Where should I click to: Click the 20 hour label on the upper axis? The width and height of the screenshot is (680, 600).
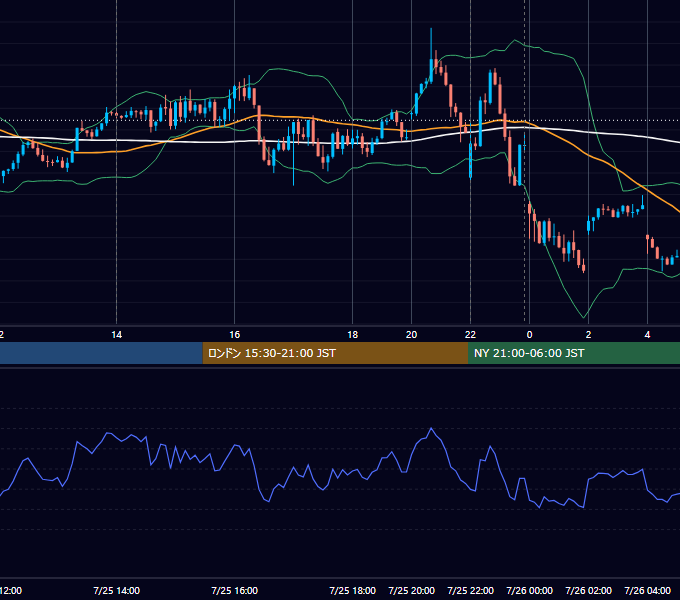(412, 335)
